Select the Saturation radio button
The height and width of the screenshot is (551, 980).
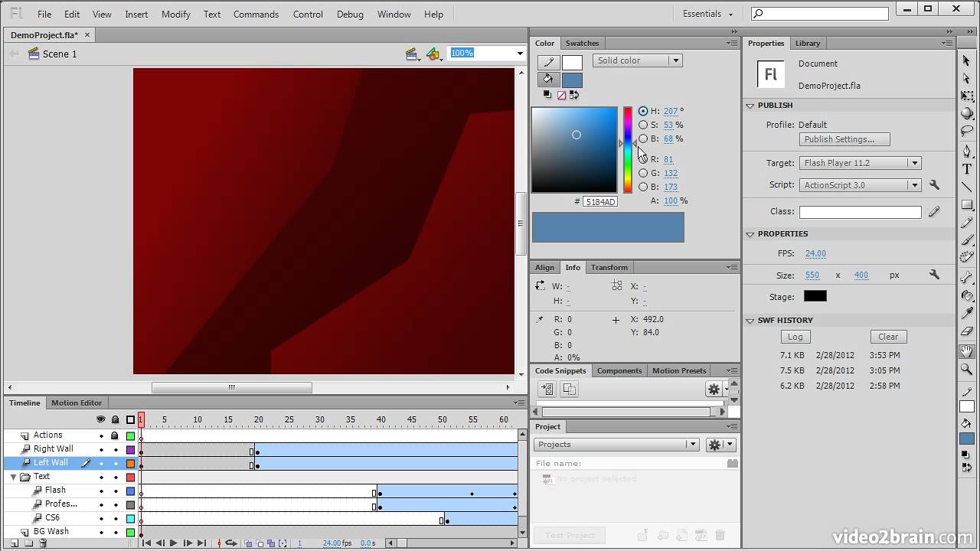(x=643, y=125)
